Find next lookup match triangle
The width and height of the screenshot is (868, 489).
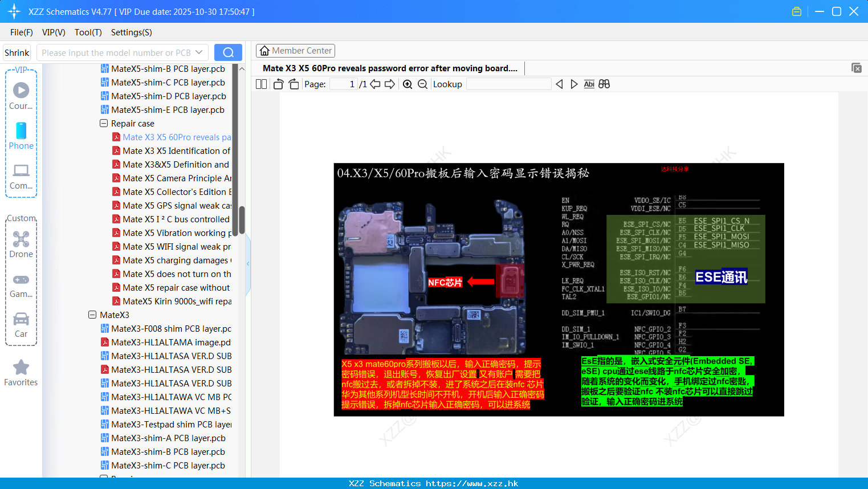click(x=574, y=84)
